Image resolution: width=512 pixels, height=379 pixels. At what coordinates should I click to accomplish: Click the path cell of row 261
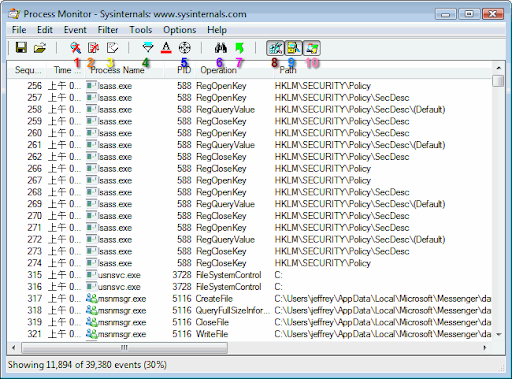360,145
